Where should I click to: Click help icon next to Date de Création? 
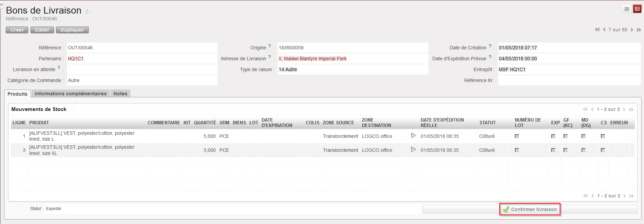click(x=490, y=46)
